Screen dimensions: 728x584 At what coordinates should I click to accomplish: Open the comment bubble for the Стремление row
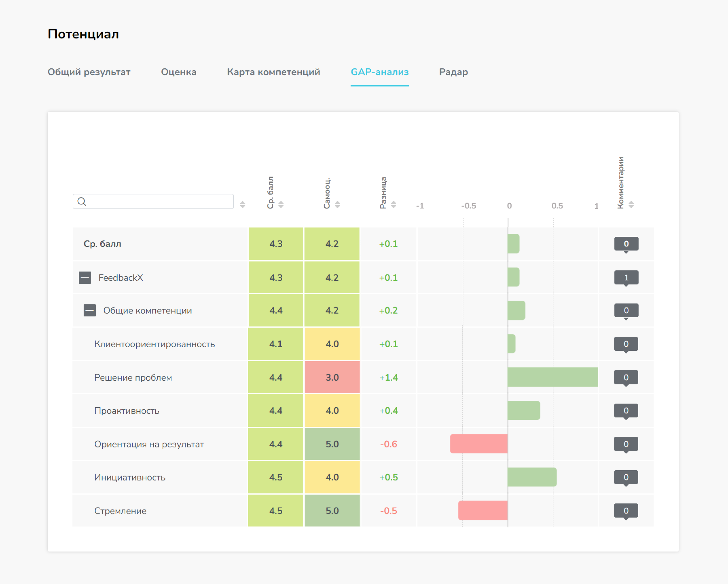pos(626,510)
